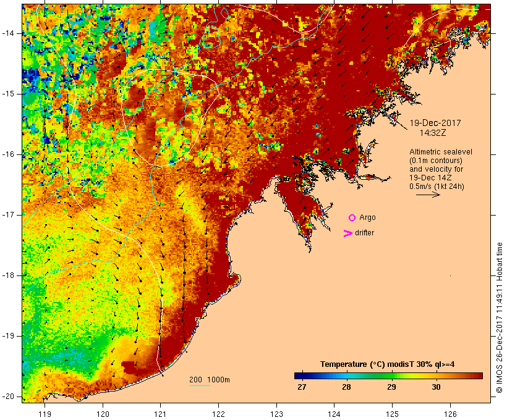This screenshot has width=507, height=420.
Task: Click longitude label '124'
Action: coord(334,414)
